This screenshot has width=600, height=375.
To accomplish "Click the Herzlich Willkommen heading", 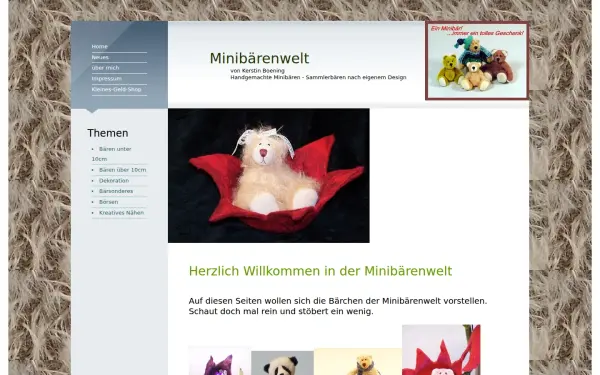I will 320,271.
